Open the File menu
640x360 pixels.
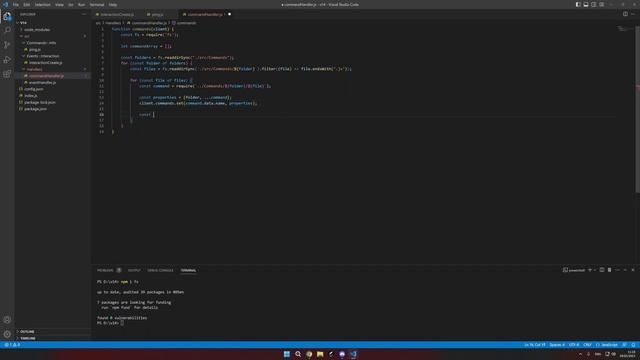point(16,4)
